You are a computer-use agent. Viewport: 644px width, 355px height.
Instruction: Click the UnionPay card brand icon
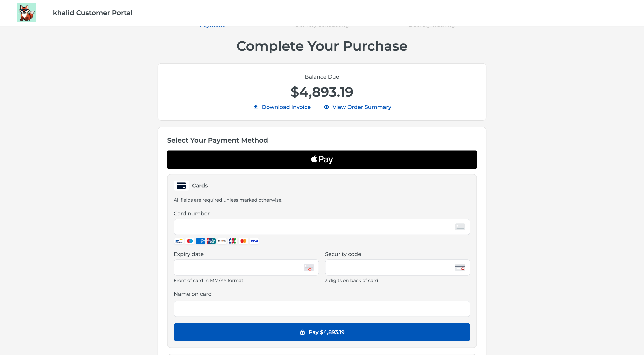coord(211,241)
